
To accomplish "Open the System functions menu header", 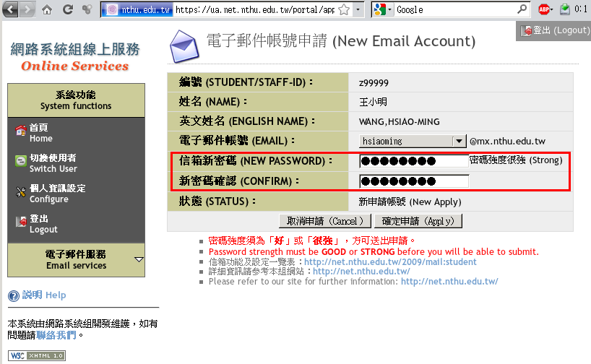I will tap(76, 100).
